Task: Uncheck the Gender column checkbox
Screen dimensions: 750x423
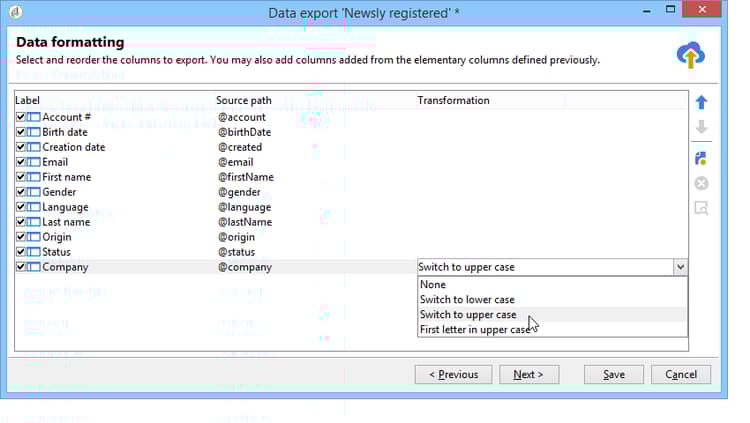Action: click(21, 192)
